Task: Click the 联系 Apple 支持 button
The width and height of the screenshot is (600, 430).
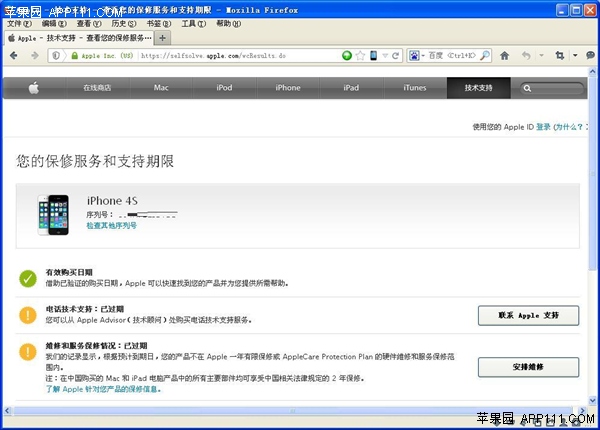Action: [528, 315]
